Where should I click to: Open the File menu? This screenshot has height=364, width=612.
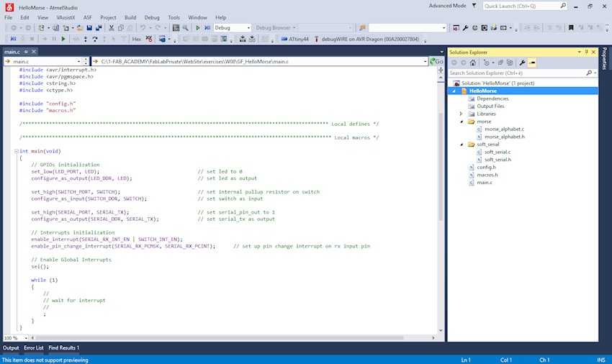pyautogui.click(x=8, y=17)
